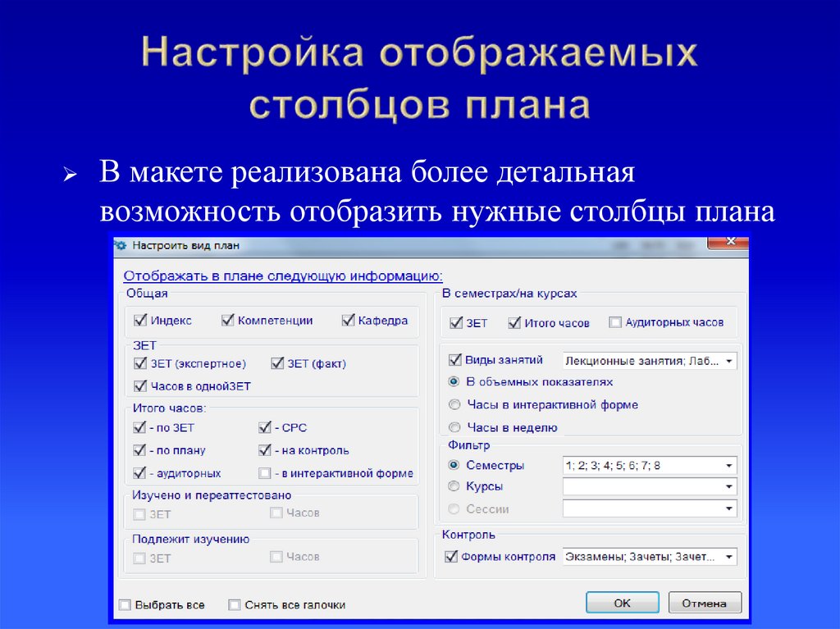Select the Часы в интерактивной форме option
Image resolution: width=840 pixels, height=629 pixels.
[454, 403]
